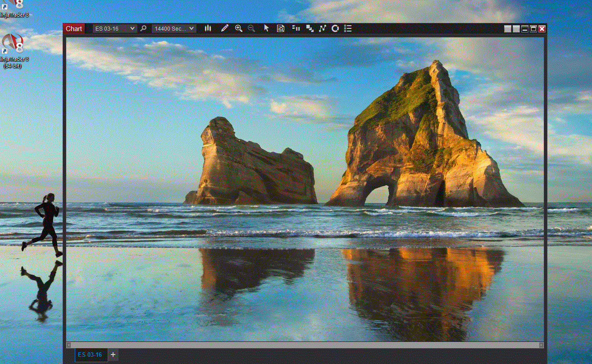Open chart Properties list icon
This screenshot has height=364, width=592.
(348, 28)
